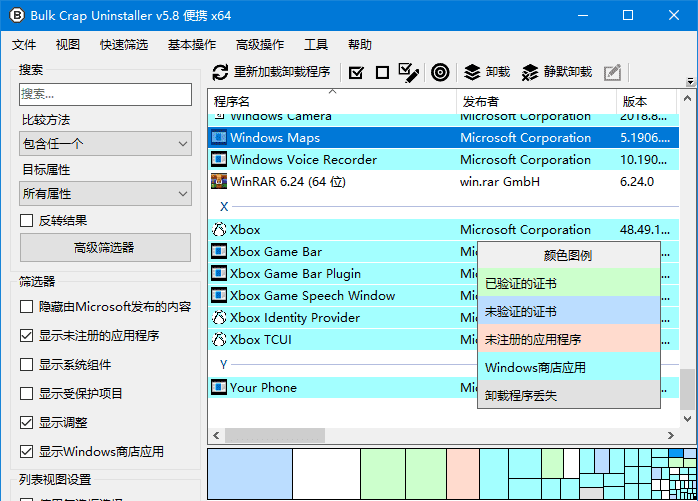Image resolution: width=698 pixels, height=501 pixels.
Task: Uncheck 显示调整 checkbox
Action: pos(26,422)
